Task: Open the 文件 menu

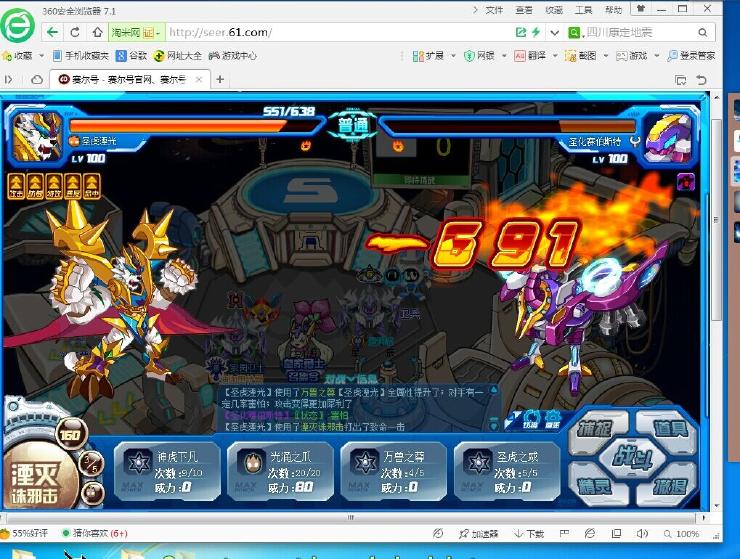Action: point(494,9)
